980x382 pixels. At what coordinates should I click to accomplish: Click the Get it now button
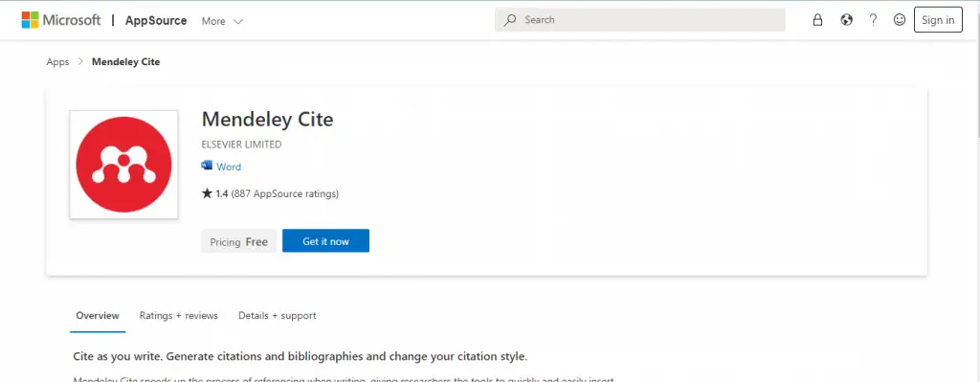pos(325,241)
